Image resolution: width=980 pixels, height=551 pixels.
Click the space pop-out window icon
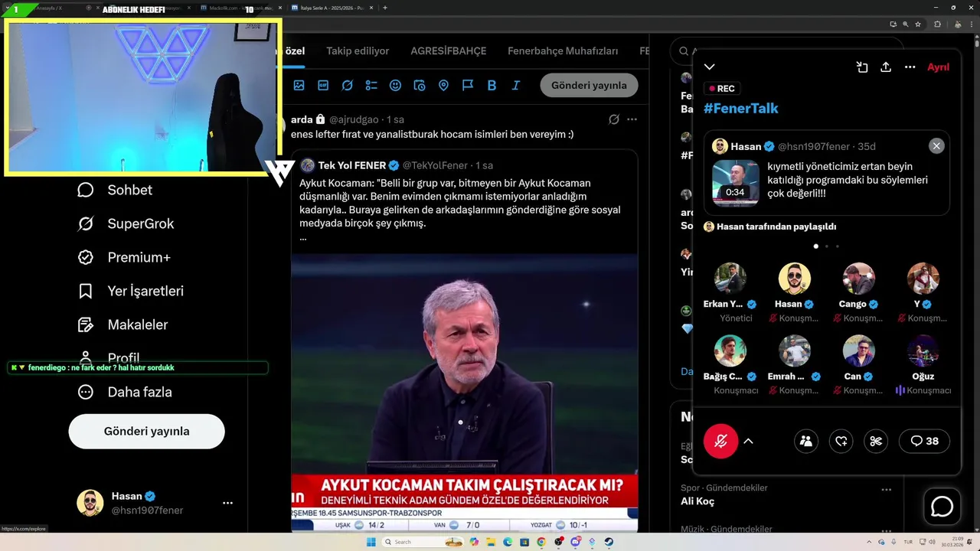(862, 67)
